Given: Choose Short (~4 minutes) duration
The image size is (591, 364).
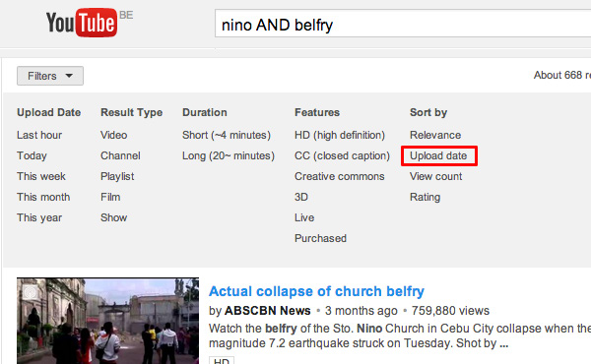Looking at the screenshot, I should [227, 135].
